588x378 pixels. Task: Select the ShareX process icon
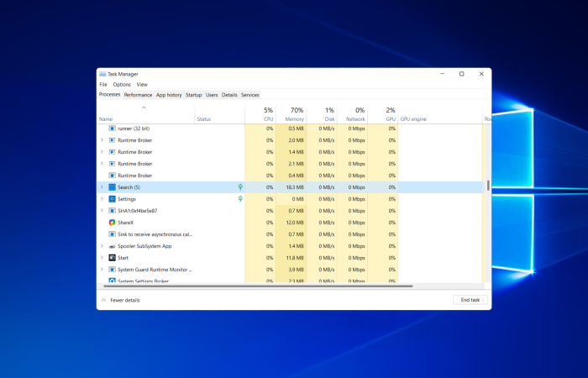tap(112, 223)
